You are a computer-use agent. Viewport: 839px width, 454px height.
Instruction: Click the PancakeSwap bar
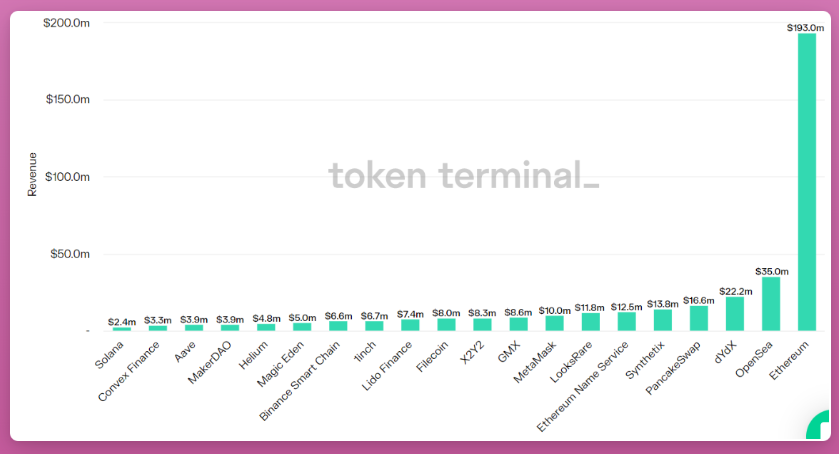(699, 318)
